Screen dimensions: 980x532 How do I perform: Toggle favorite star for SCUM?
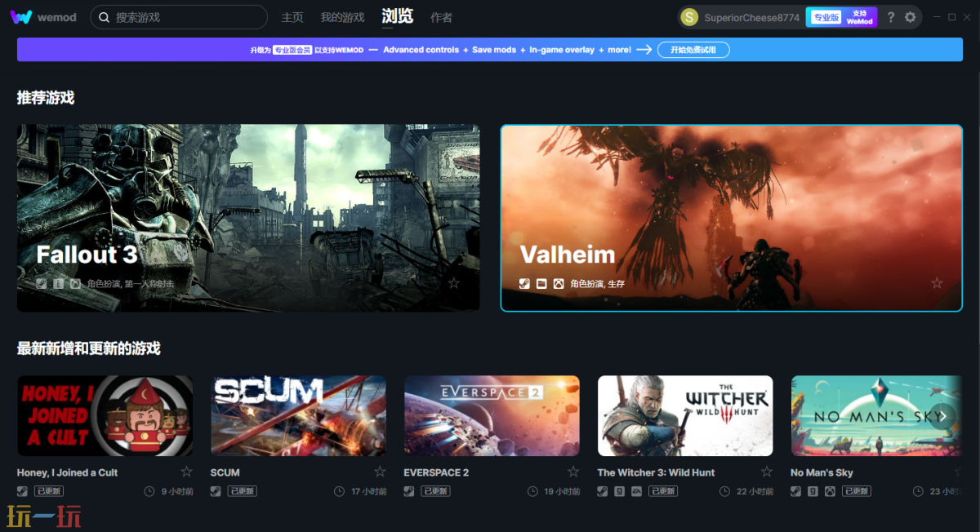pyautogui.click(x=380, y=472)
